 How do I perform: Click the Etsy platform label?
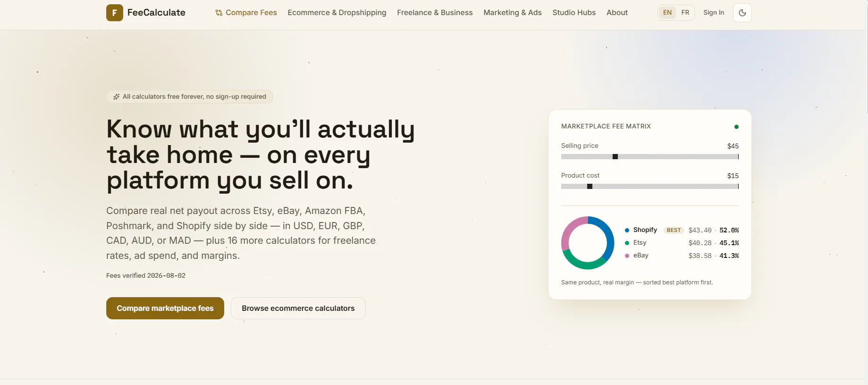tap(640, 242)
